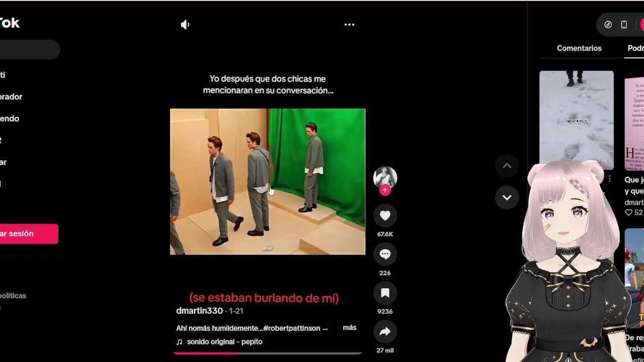This screenshot has width=644, height=362.
Task: Click the '27 mil' shares count
Action: (385, 350)
